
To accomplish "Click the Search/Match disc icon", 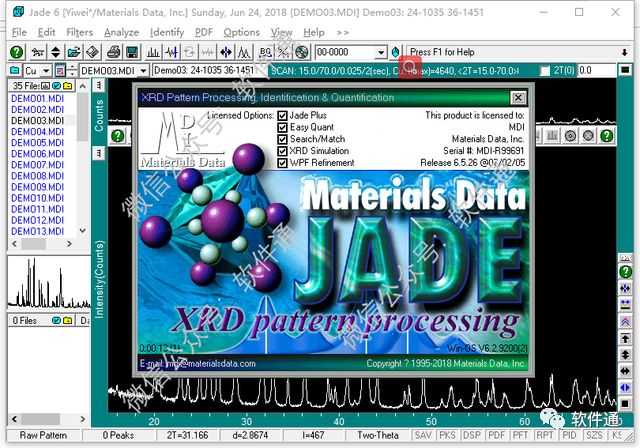I will click(x=301, y=52).
